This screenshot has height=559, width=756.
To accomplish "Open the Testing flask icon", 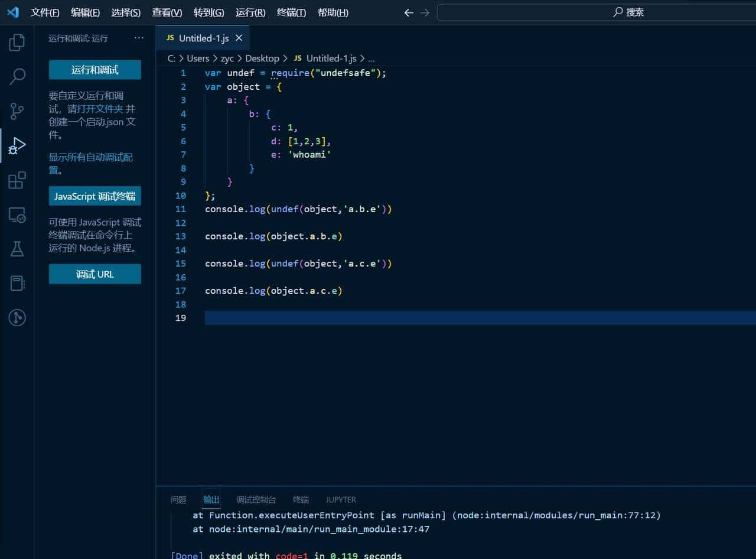I will pos(17,249).
